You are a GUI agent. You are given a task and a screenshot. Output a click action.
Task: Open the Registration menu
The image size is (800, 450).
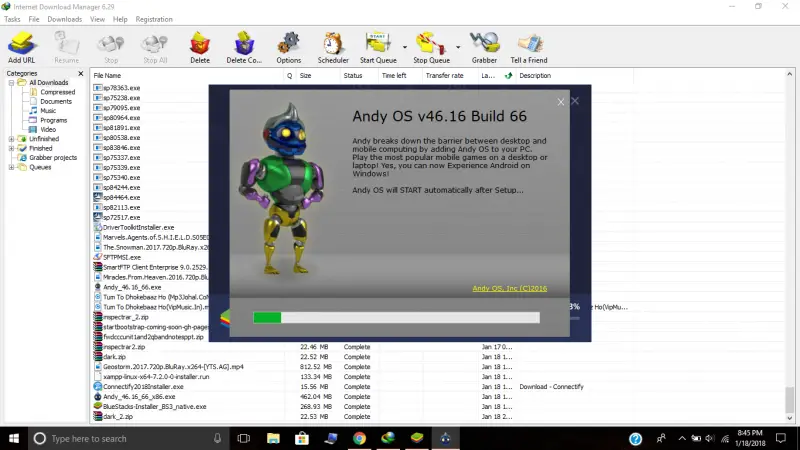(154, 19)
